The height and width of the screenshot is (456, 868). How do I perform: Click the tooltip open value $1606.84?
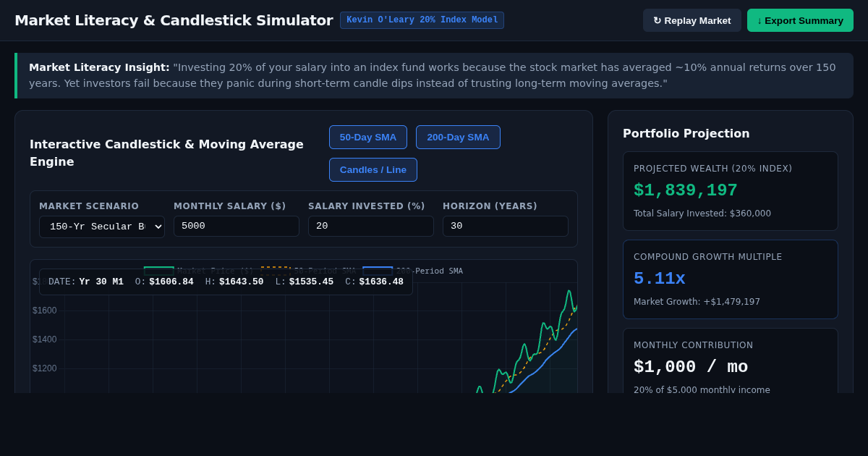(171, 282)
